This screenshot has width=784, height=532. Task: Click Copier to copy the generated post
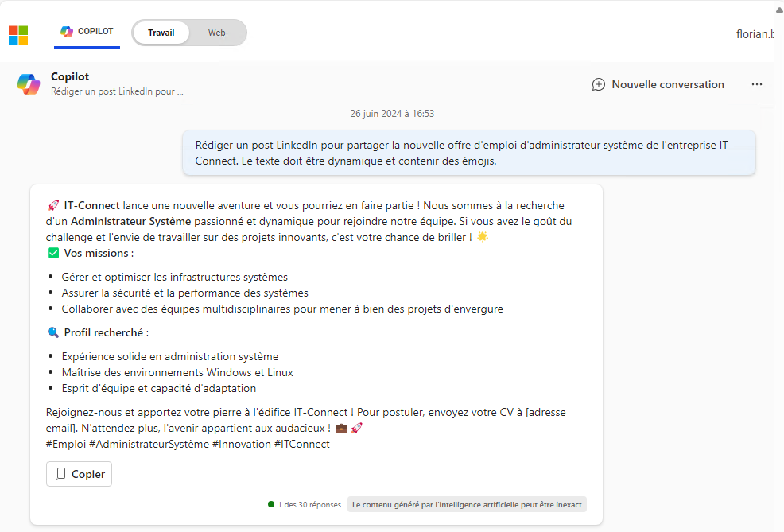click(79, 473)
